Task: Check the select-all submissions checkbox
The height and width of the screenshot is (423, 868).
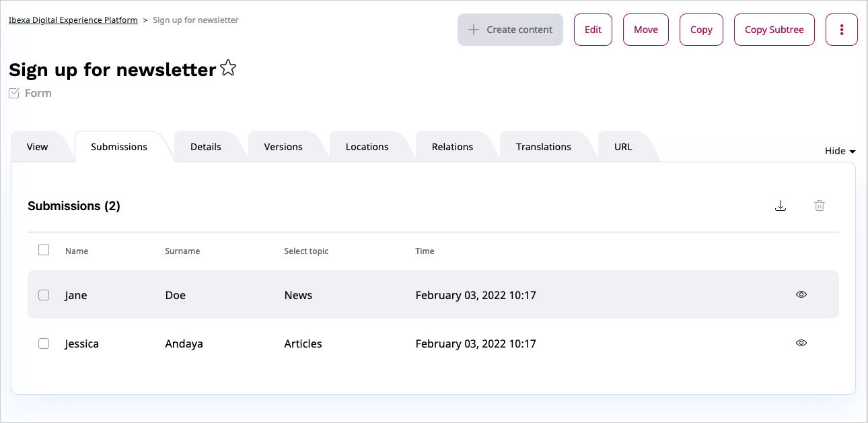Action: 44,249
